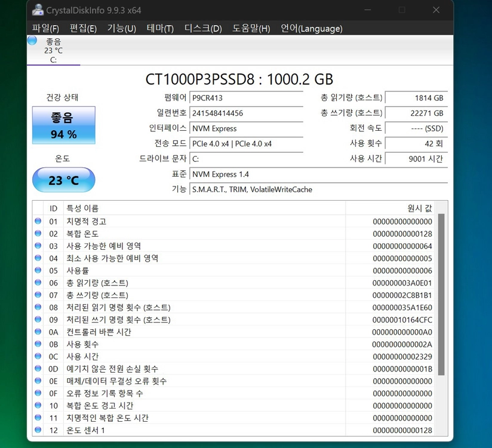
Task: Click status orb for row 0D 예기치 않은 전원 손실
Action: coord(38,369)
